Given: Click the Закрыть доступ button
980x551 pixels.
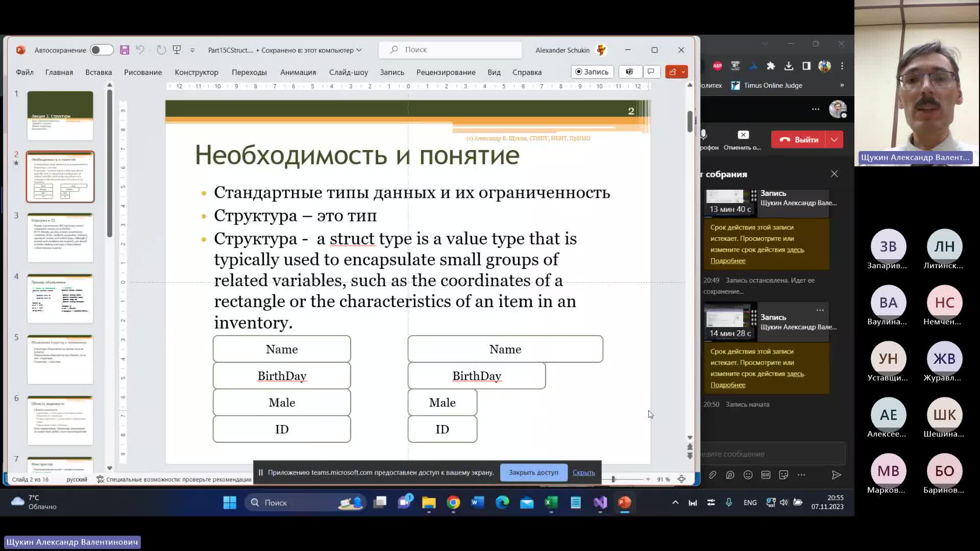Looking at the screenshot, I should pos(533,472).
